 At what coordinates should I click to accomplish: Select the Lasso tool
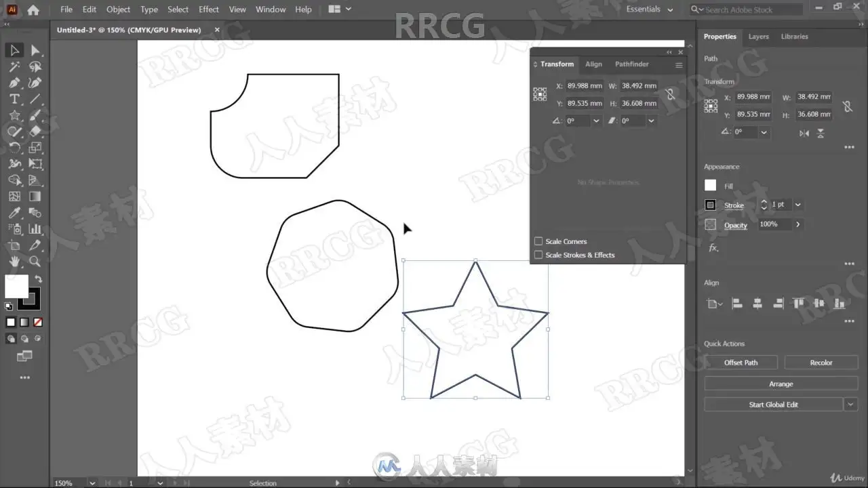click(x=35, y=66)
